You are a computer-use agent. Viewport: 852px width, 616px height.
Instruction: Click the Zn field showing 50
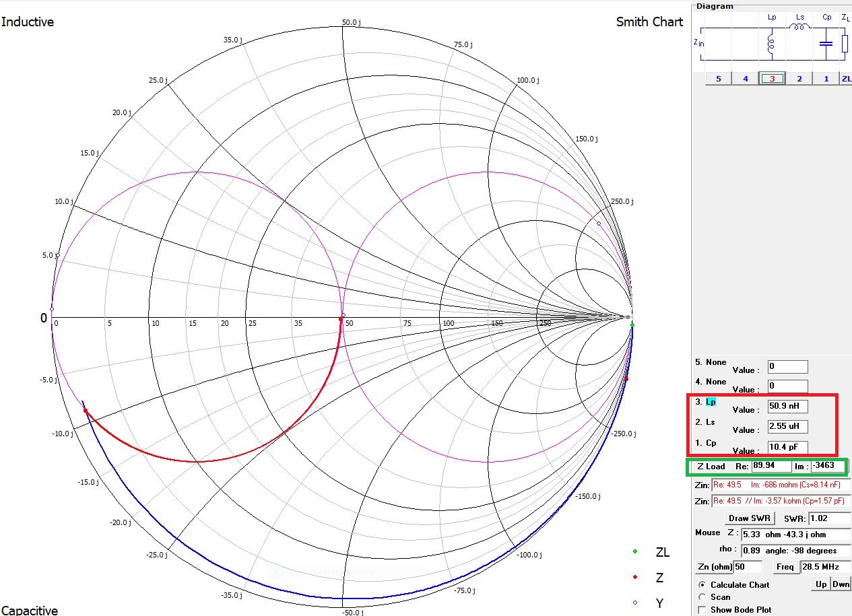click(x=749, y=567)
